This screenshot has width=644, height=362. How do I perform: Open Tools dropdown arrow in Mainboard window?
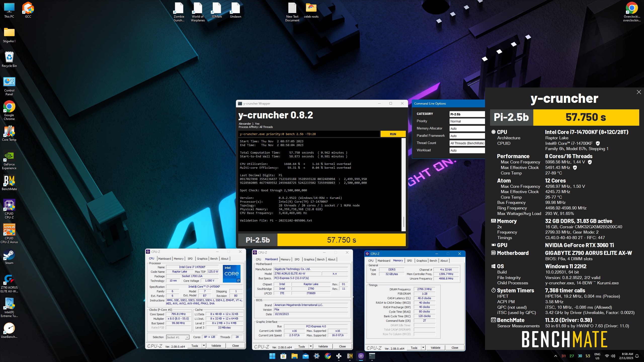pyautogui.click(x=311, y=346)
